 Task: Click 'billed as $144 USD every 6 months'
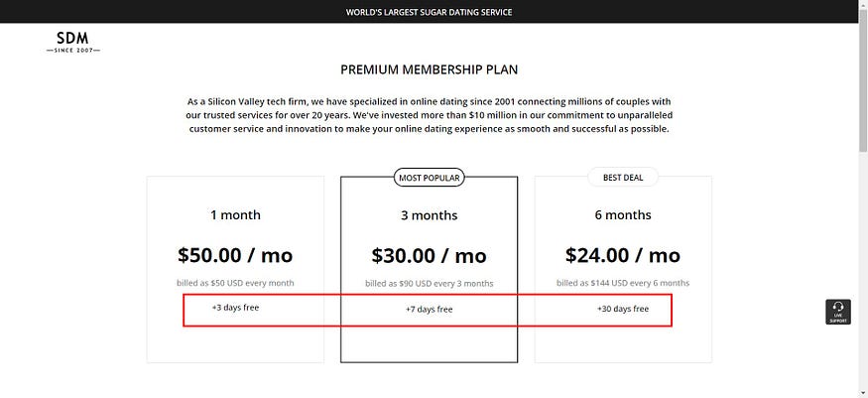click(x=623, y=283)
